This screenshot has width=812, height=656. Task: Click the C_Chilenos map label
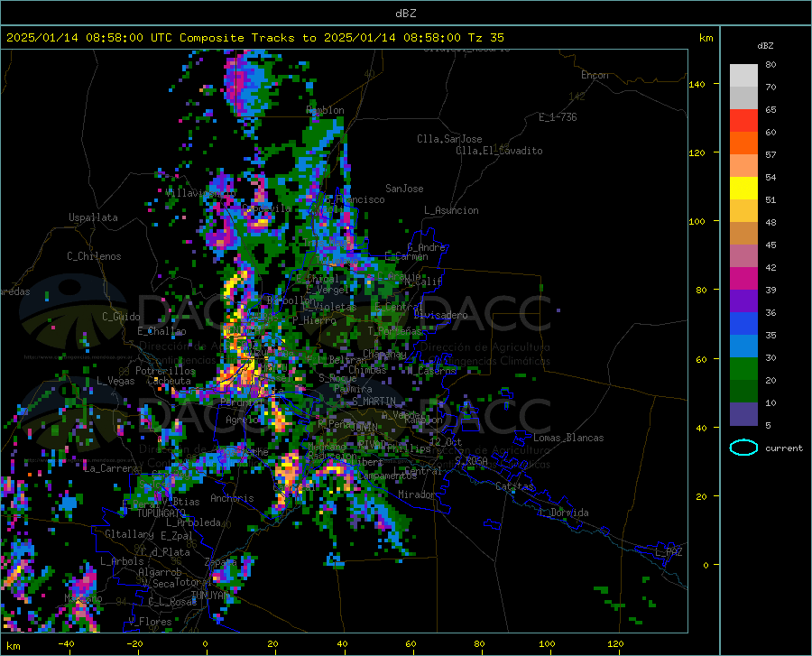94,256
